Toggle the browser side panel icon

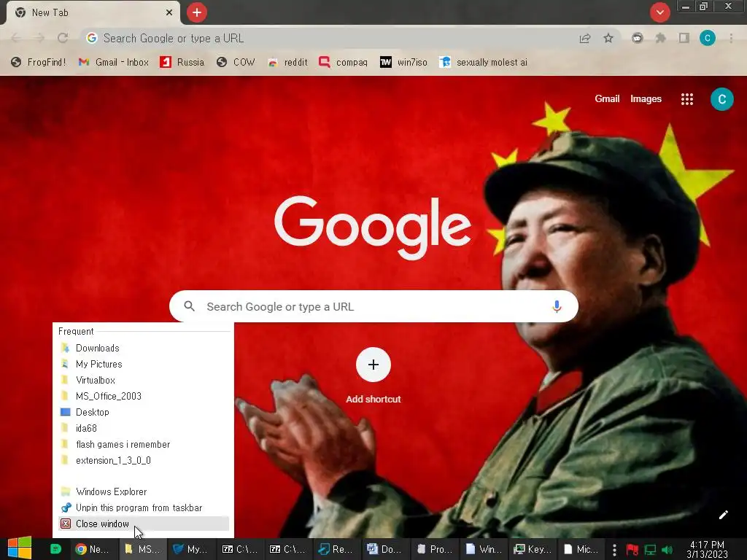[684, 38]
